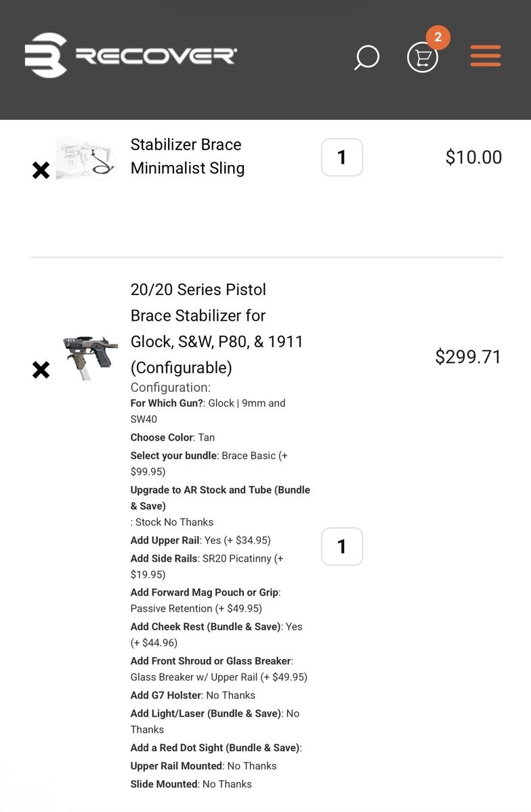Open the search magnifier icon
Viewport: 531px width, 812px height.
[366, 58]
